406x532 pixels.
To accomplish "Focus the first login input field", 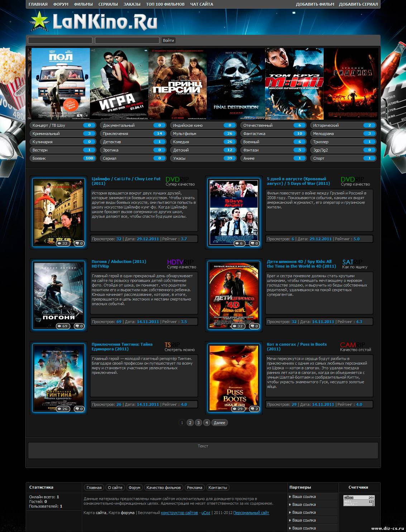I will coord(60,40).
